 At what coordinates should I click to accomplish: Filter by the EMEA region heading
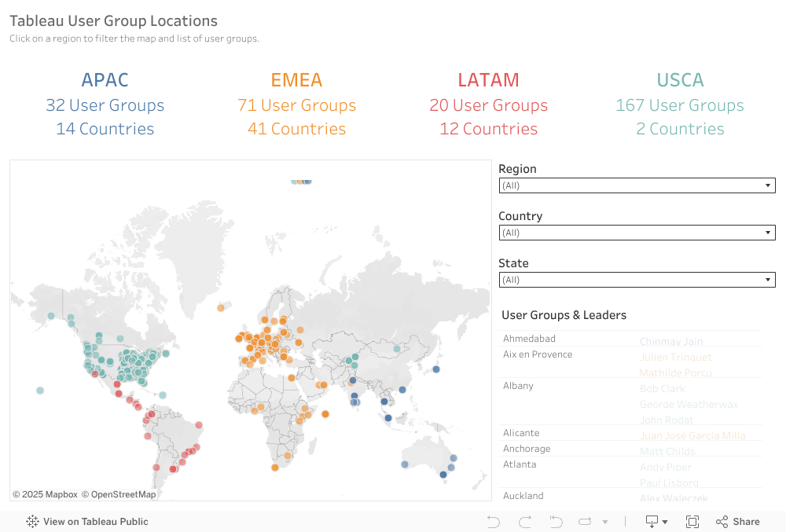(297, 80)
